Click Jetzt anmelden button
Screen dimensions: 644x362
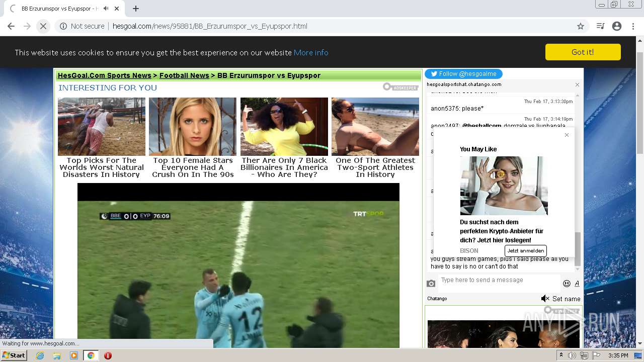click(x=525, y=250)
